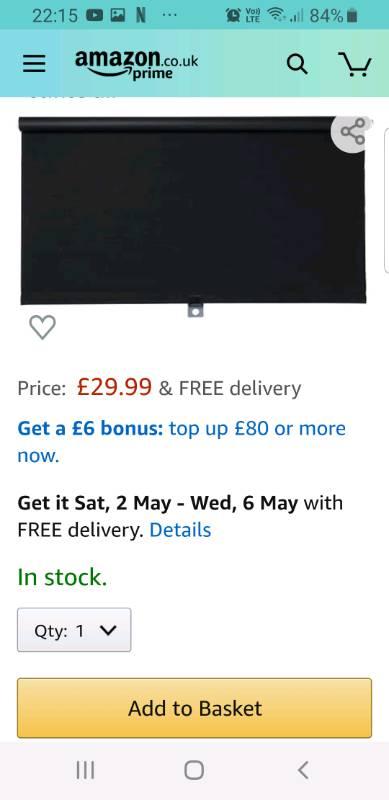
Task: Tap the Android back arrow
Action: coord(303,770)
